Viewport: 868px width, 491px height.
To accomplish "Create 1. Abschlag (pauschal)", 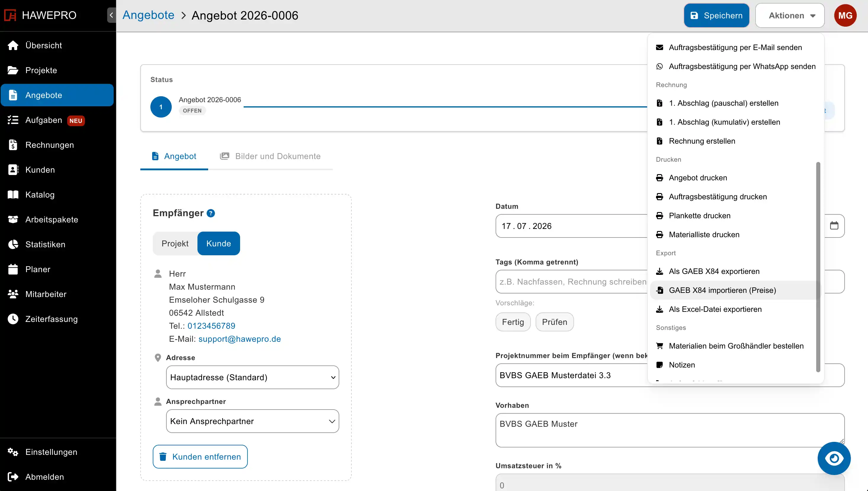I will click(x=736, y=103).
